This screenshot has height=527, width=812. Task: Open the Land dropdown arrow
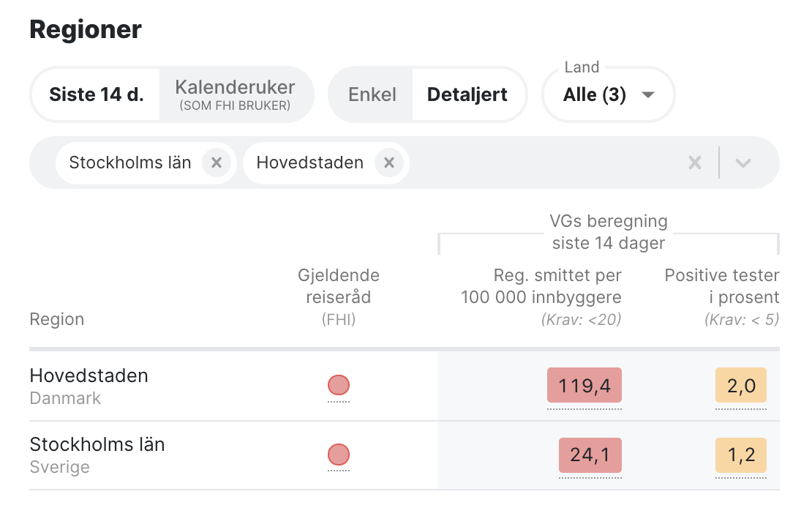coord(647,95)
